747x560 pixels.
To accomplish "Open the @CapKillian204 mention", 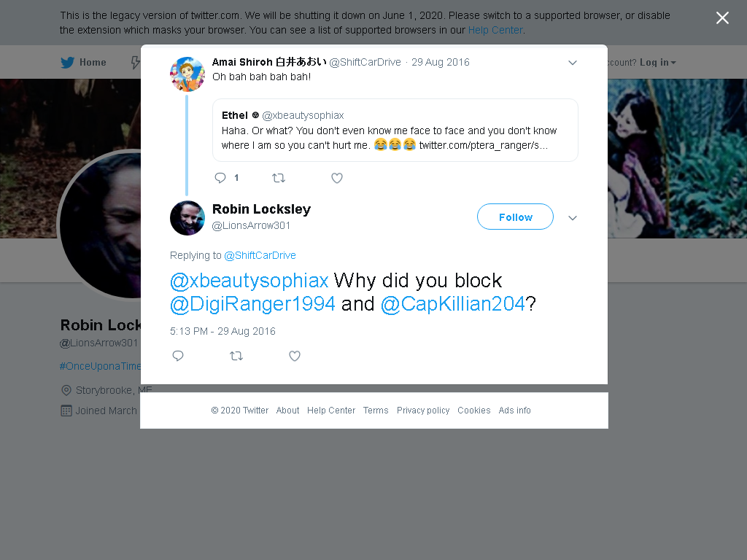I will [452, 304].
